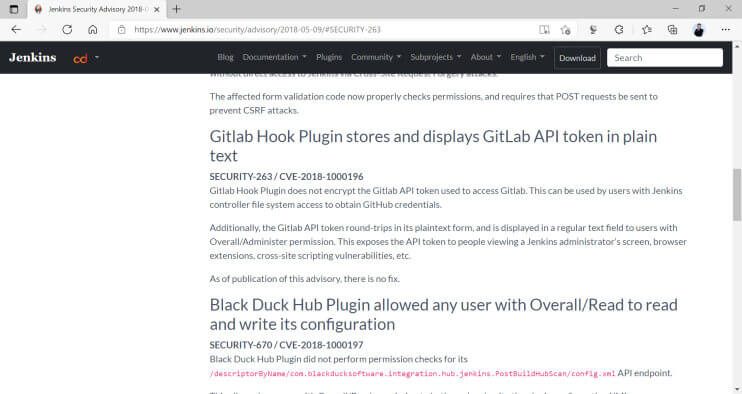Click the Download button
This screenshot has width=742, height=394.
click(x=577, y=58)
